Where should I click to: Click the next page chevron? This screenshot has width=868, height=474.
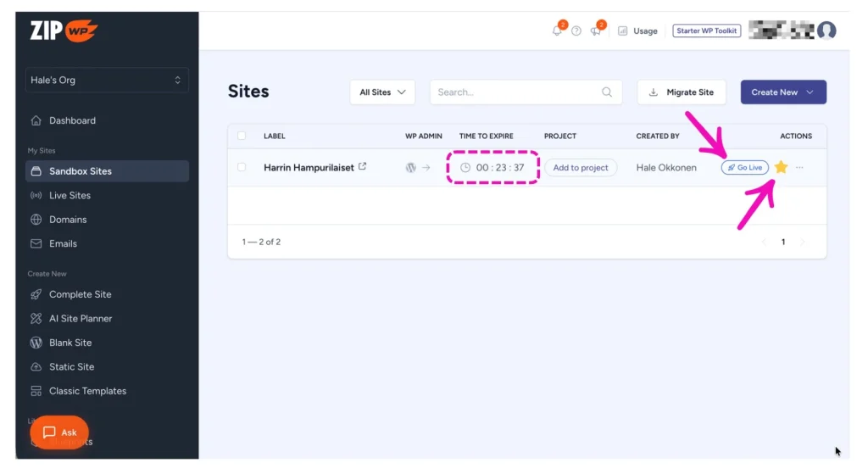pos(802,242)
